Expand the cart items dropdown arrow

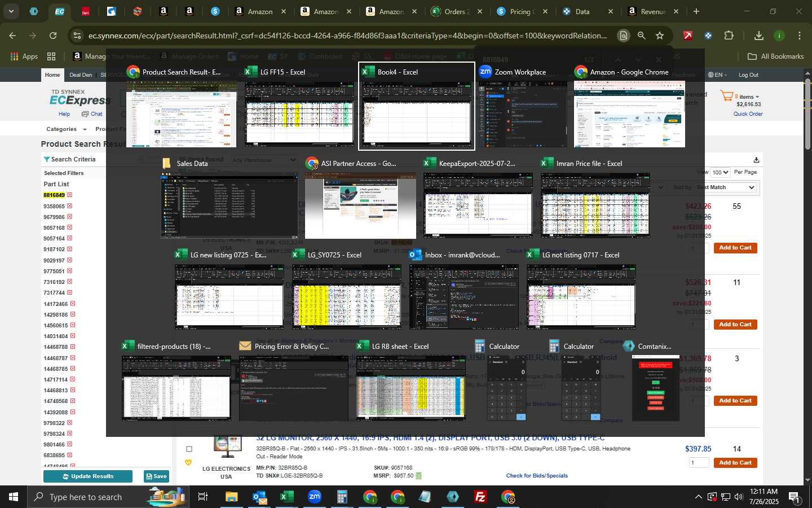(757, 97)
